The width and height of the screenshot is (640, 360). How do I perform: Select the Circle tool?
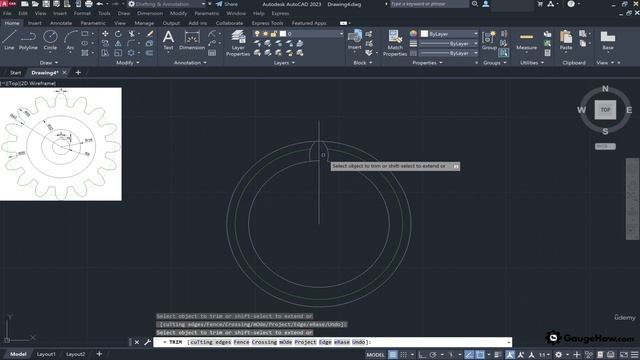click(50, 40)
